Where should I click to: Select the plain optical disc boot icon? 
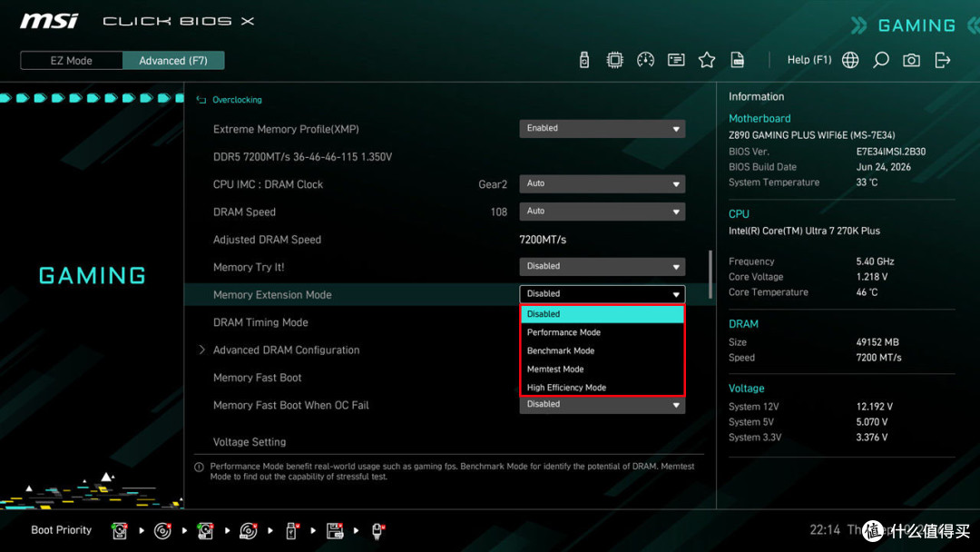162,531
